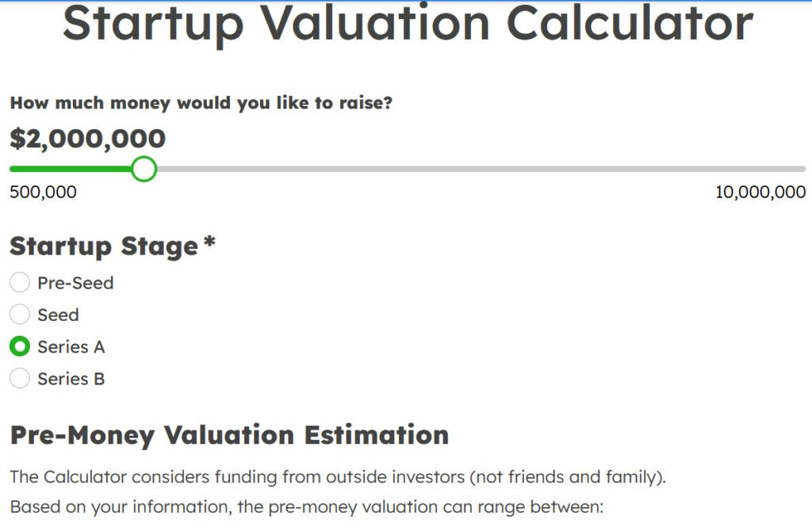Click the "Seed" option label text
The height and width of the screenshot is (531, 812).
[58, 315]
